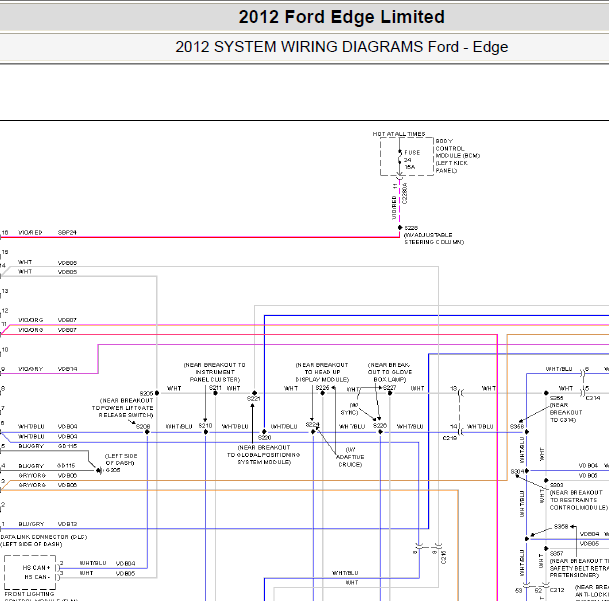Click the 'VIO/RED' label at pin 16

tap(30, 233)
